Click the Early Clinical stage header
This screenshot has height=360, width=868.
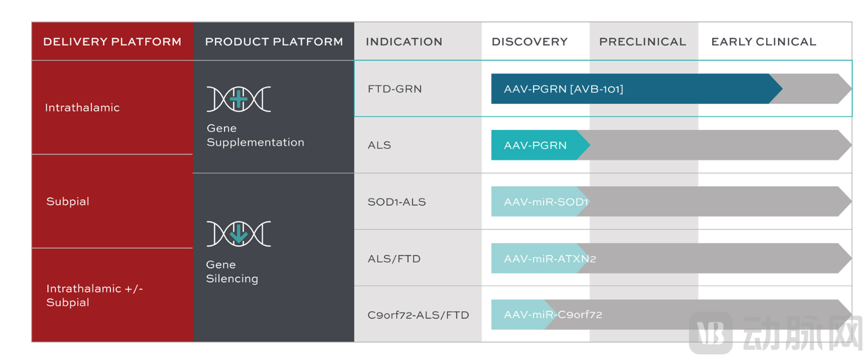point(763,42)
